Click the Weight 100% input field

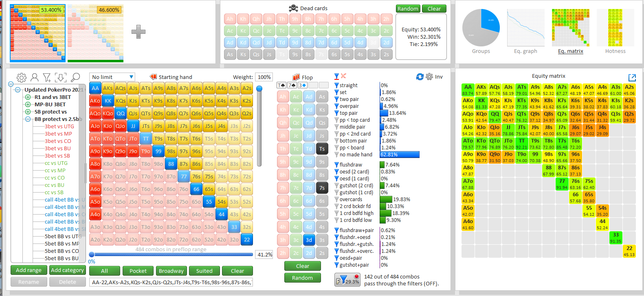tap(264, 77)
